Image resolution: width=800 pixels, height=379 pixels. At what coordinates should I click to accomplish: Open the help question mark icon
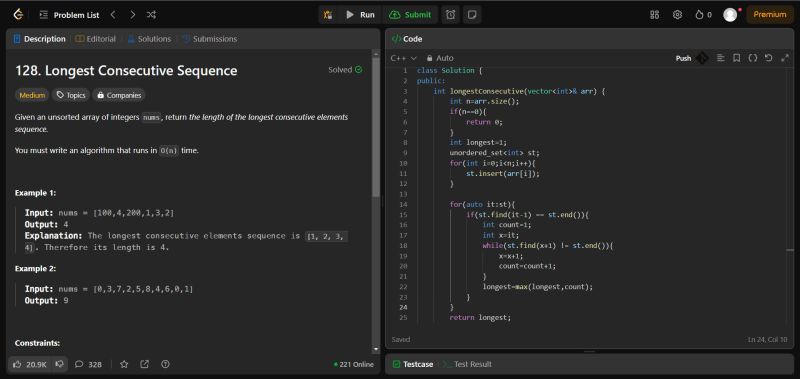click(165, 364)
